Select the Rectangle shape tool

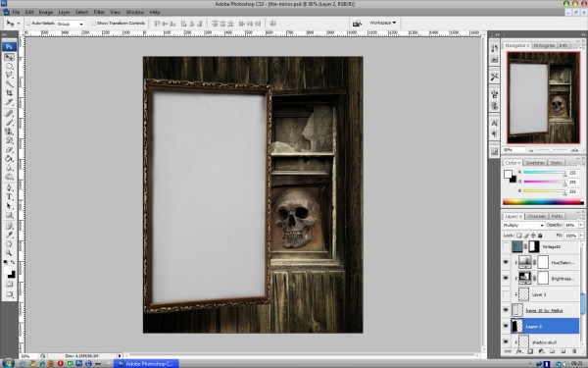[x=9, y=215]
